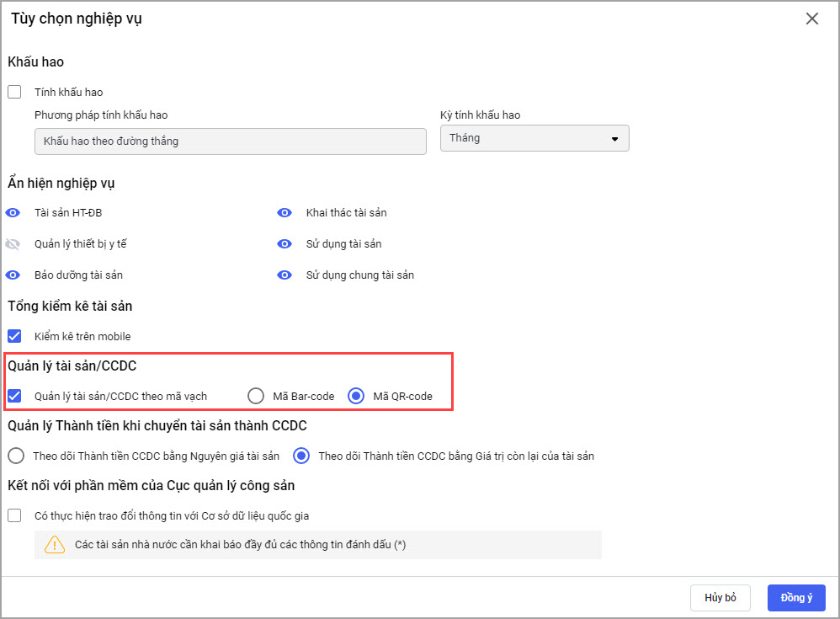Select the Mã Bar-code radio option
This screenshot has width=840, height=619.
[x=256, y=396]
